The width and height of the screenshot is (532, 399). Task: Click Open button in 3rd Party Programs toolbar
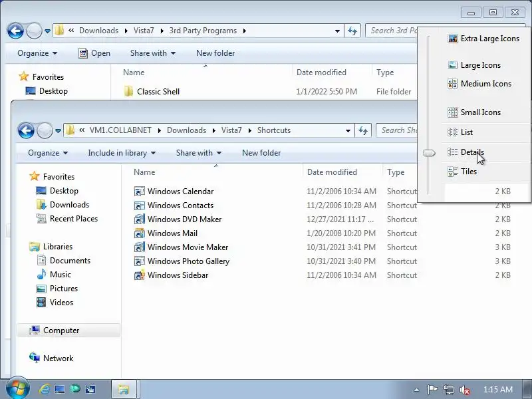94,53
